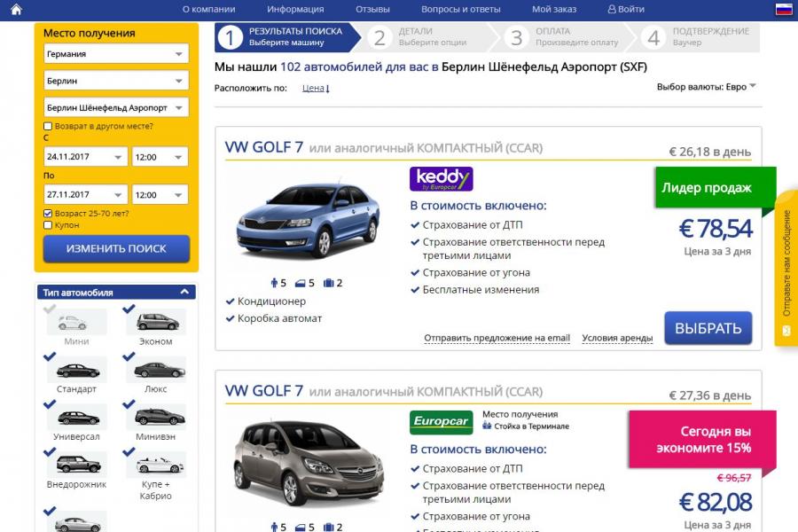
Task: Open the Вопросы и ответы menu item
Action: pos(460,9)
